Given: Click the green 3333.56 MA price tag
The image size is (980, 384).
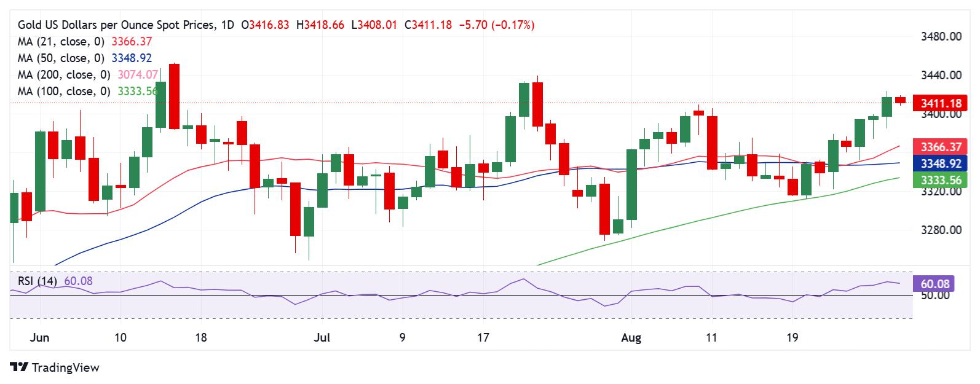Looking at the screenshot, I should coord(941,179).
